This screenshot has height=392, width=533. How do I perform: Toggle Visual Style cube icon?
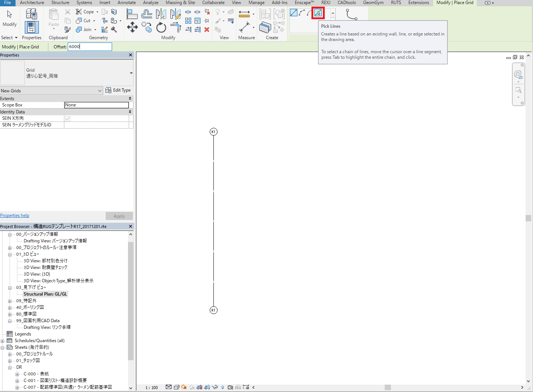176,387
